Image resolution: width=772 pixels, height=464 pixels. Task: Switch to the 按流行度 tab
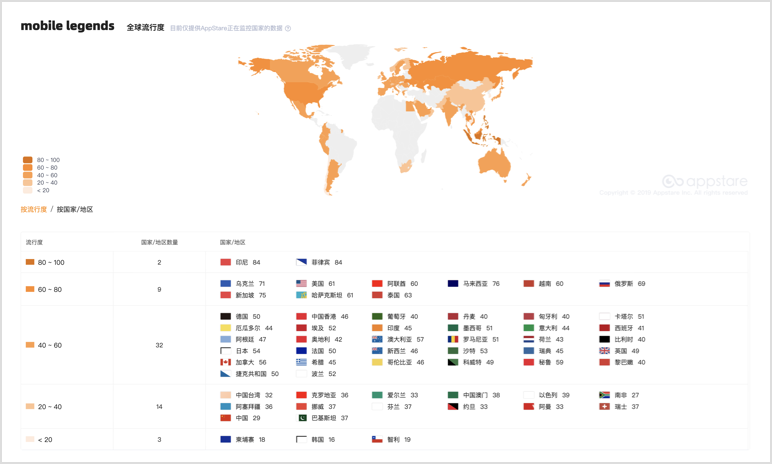[x=33, y=209]
